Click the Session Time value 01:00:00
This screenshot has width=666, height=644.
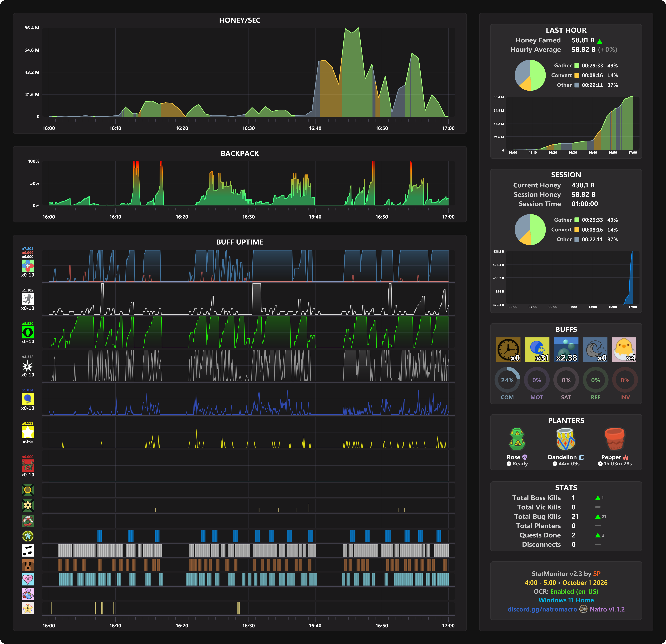tap(584, 204)
